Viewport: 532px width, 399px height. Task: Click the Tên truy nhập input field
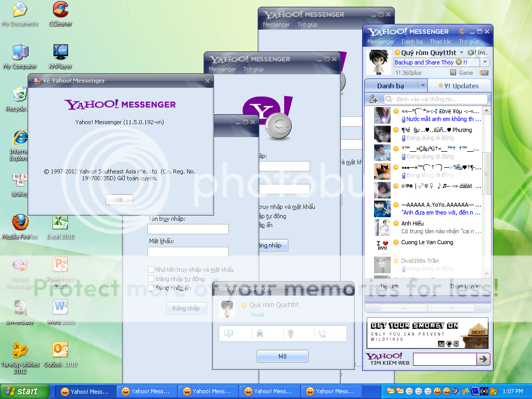pyautogui.click(x=188, y=229)
